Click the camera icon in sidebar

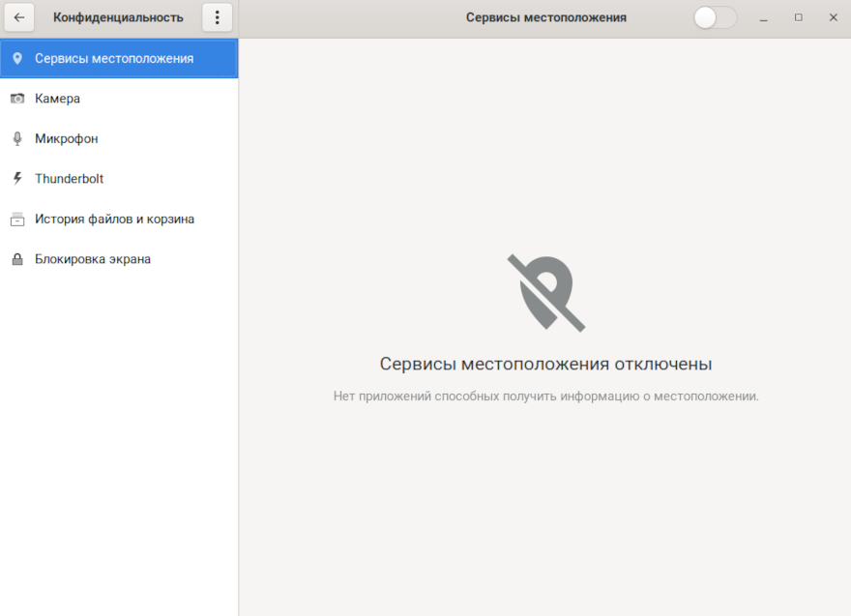coord(16,99)
